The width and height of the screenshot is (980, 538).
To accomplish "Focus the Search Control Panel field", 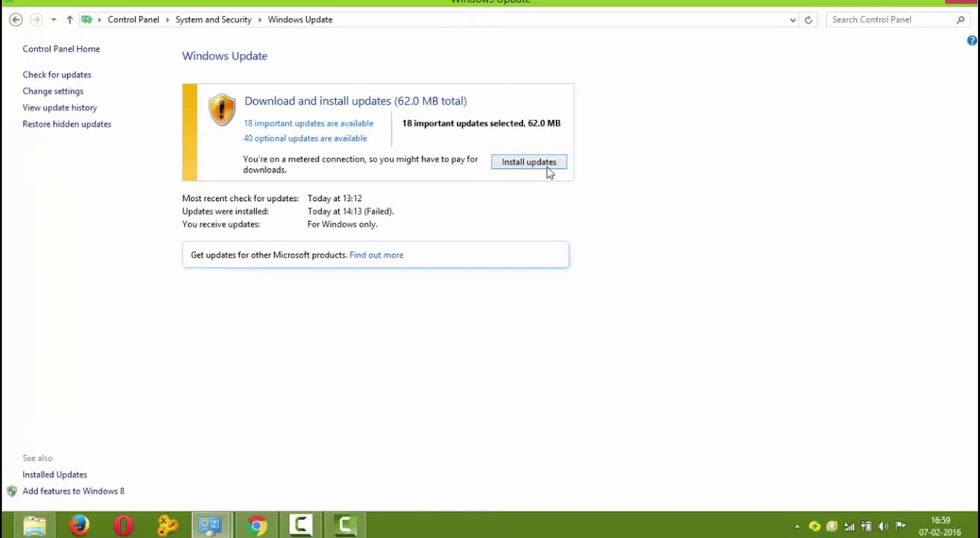I will pyautogui.click(x=899, y=19).
